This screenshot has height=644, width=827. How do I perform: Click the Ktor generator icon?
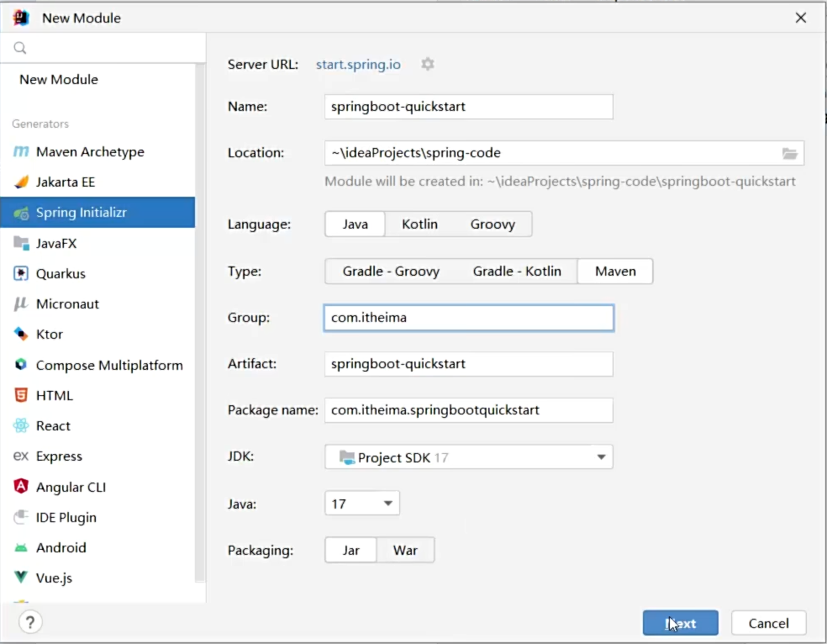(x=20, y=334)
